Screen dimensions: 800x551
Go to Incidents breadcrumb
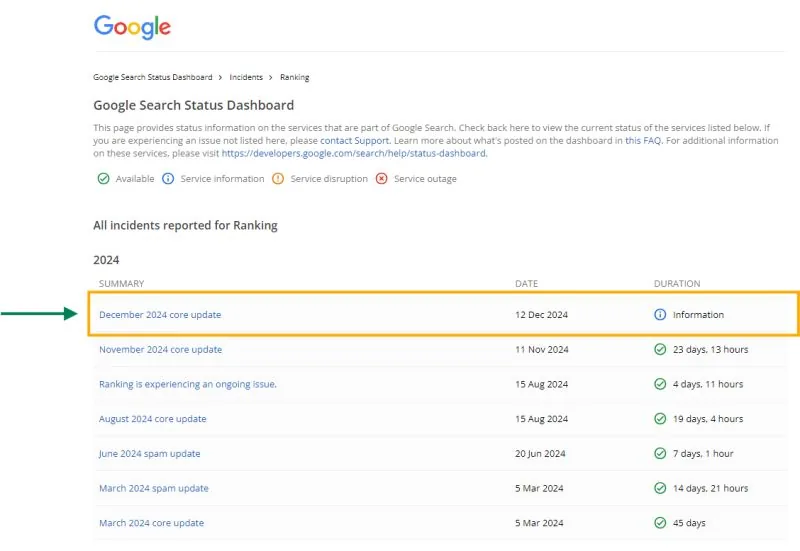coord(246,77)
